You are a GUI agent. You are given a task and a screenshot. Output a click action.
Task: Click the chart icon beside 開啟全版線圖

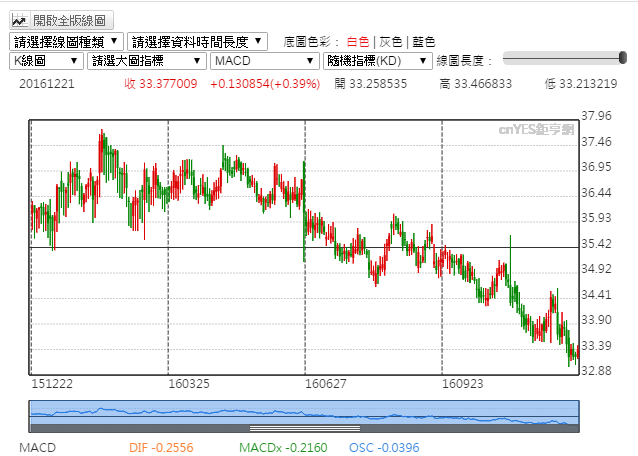[x=19, y=20]
